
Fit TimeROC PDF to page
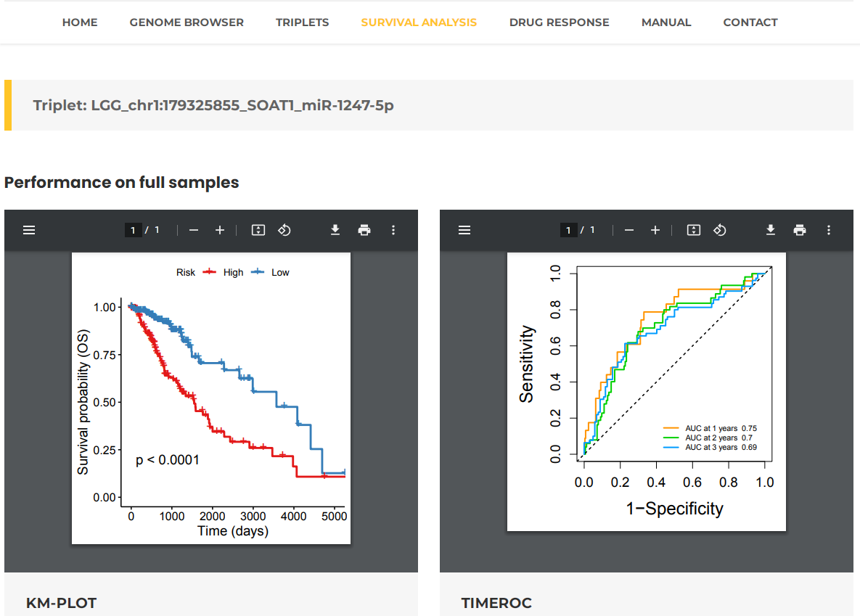694,231
